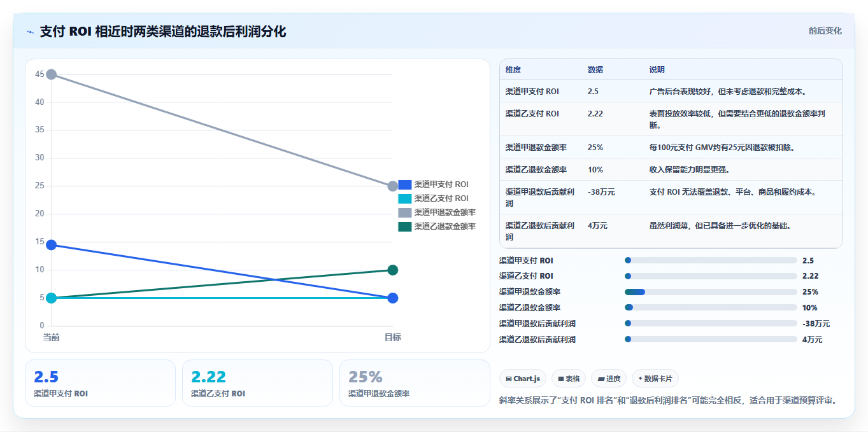Click 渠道乙退款后贡献利润 progress bar
The width and height of the screenshot is (868, 432).
tap(711, 339)
